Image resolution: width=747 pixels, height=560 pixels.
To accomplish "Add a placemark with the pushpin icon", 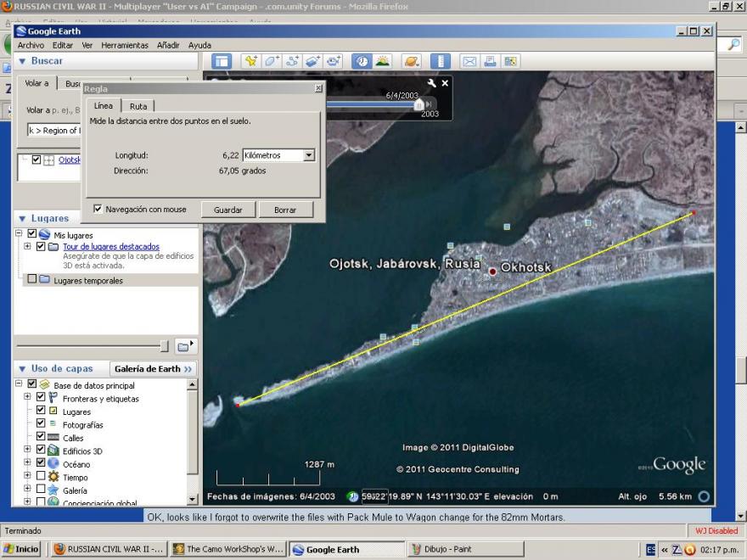I will 250,61.
